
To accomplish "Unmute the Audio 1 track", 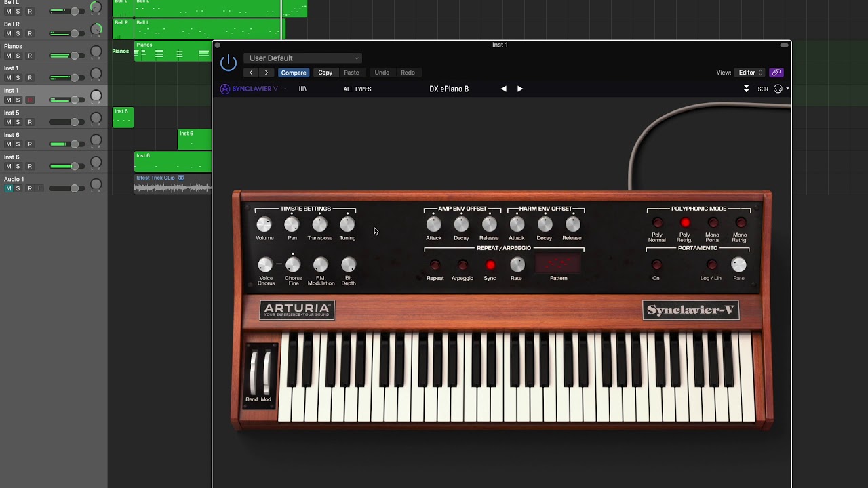I will pos(9,188).
